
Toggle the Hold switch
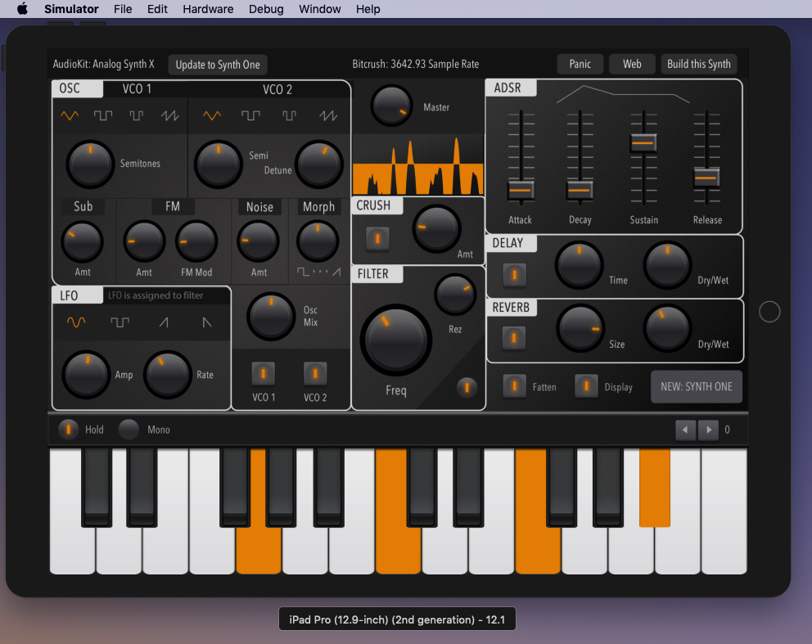68,429
